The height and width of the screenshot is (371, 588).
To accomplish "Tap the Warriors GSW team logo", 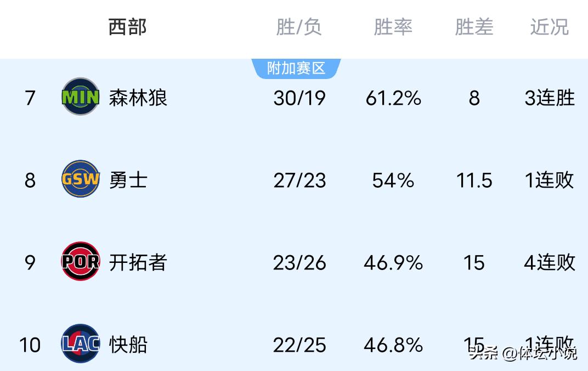I will 81,179.
